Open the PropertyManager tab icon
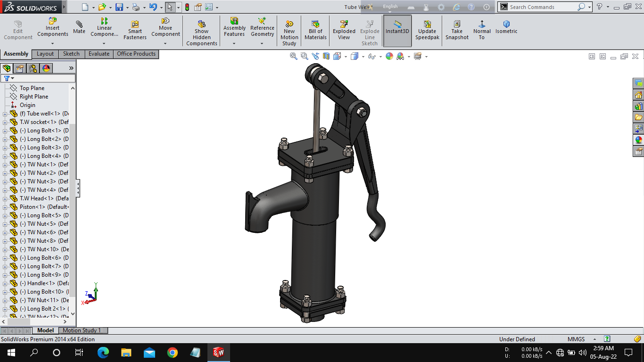This screenshot has width=644, height=362. pyautogui.click(x=20, y=68)
